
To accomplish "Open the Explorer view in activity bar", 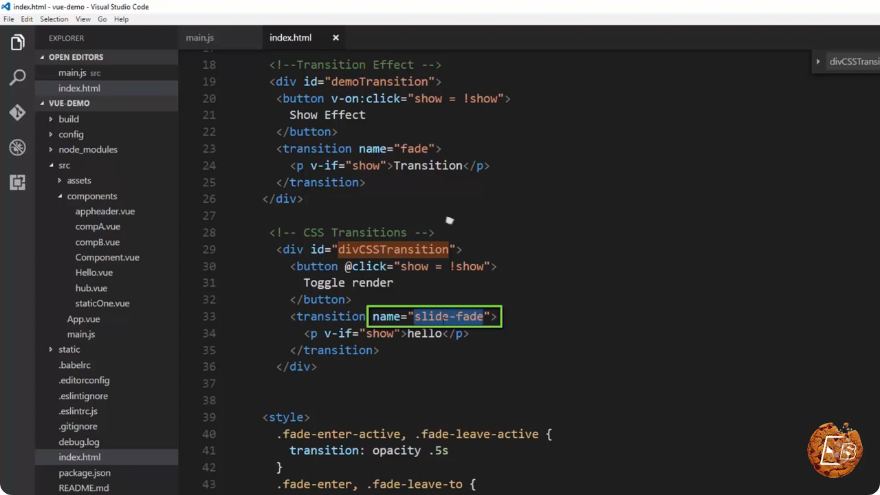I will pos(17,43).
